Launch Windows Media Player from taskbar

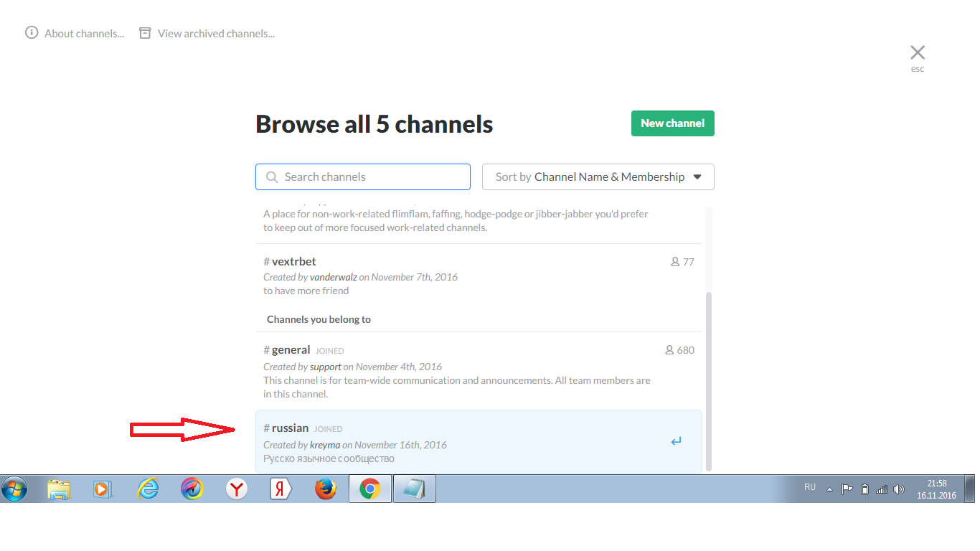(103, 489)
